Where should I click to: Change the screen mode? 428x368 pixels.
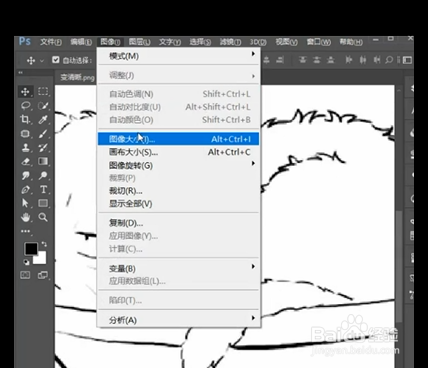[43, 275]
